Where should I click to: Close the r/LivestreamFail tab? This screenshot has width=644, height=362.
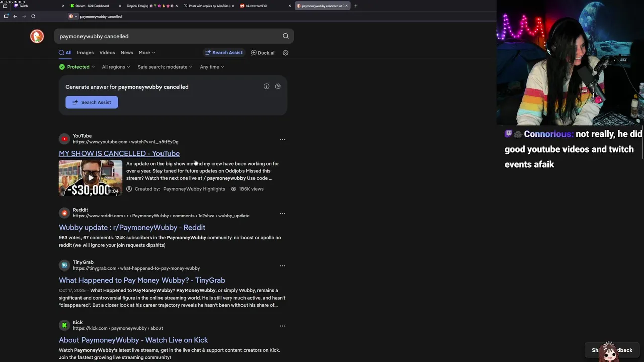[290, 6]
